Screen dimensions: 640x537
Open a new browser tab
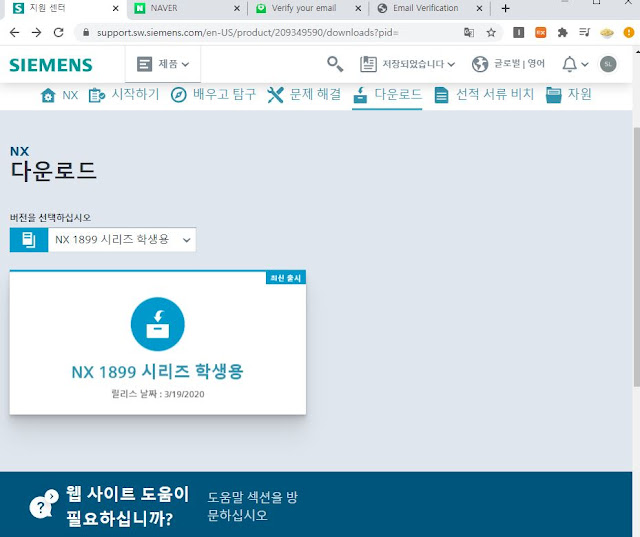(x=505, y=8)
